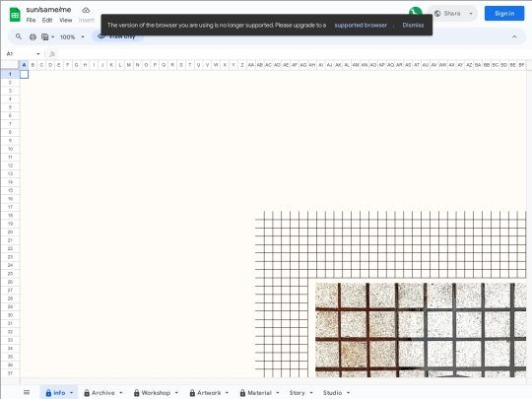Select row 1 header
532x399 pixels.
pos(10,74)
